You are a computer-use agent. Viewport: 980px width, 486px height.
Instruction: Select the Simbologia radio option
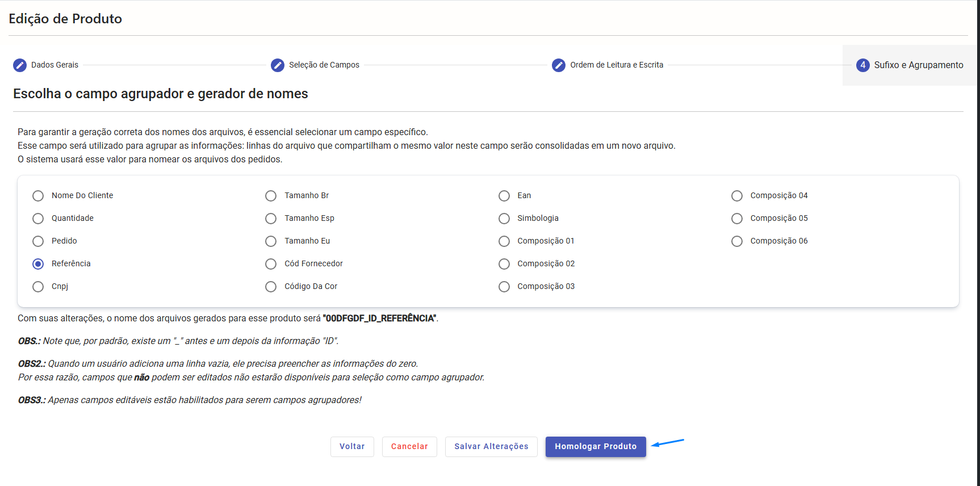pyautogui.click(x=504, y=219)
